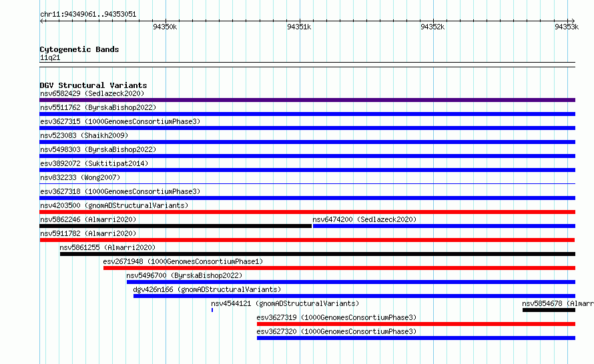The image size is (594, 364).
Task: Open esv2671948 (1000GenomesConsortiumPhase1) label
Action: [x=183, y=261]
